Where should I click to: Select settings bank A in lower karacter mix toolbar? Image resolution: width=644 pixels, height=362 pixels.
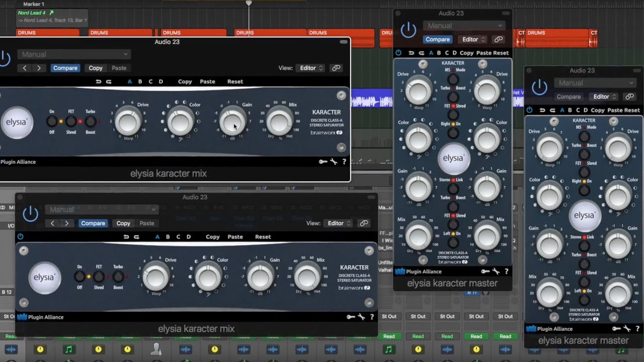(157, 237)
